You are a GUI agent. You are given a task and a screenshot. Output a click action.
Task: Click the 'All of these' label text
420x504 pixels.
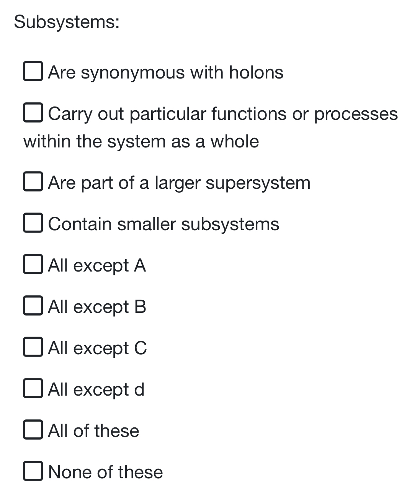coord(93,431)
